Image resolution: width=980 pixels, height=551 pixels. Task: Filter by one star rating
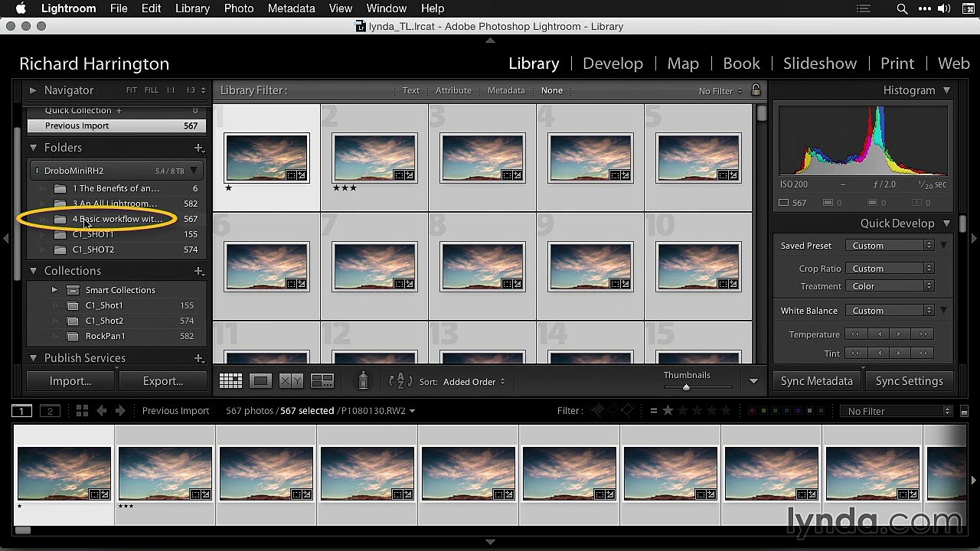668,411
